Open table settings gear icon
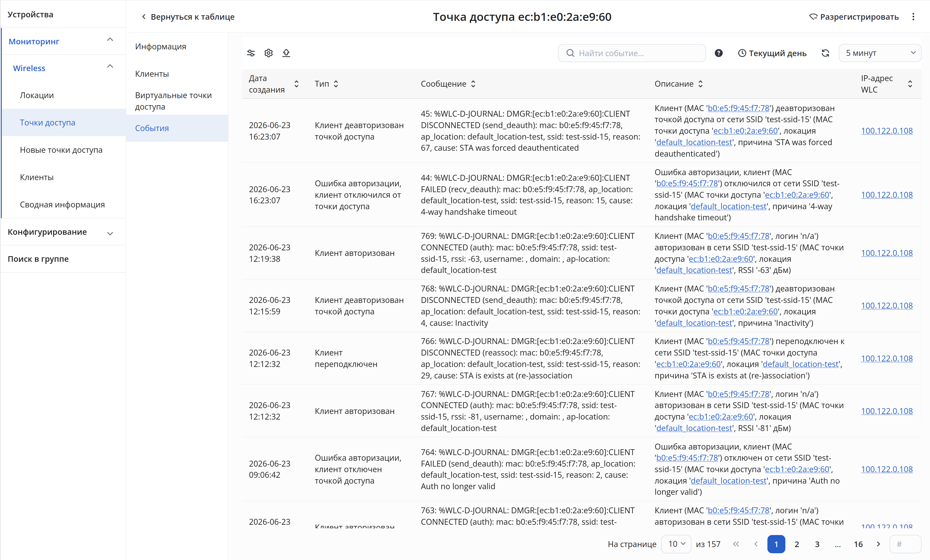This screenshot has width=930, height=560. click(x=268, y=53)
